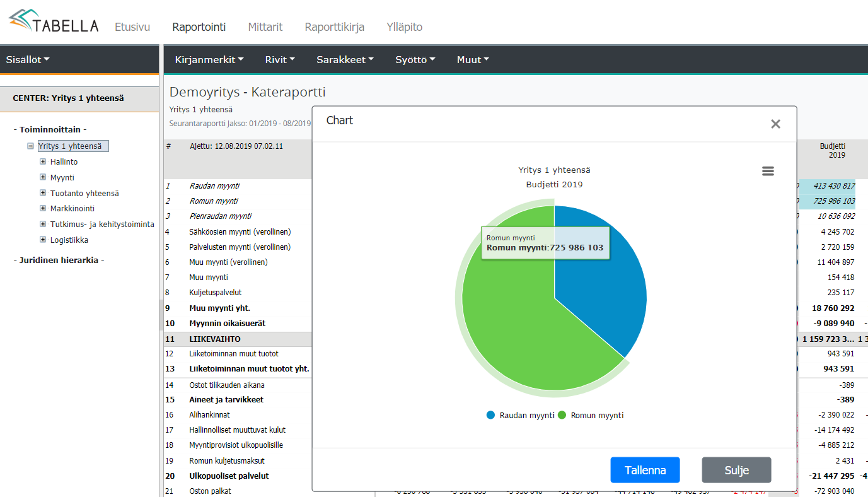Expand the Tuotanto yhteensä node

(43, 194)
